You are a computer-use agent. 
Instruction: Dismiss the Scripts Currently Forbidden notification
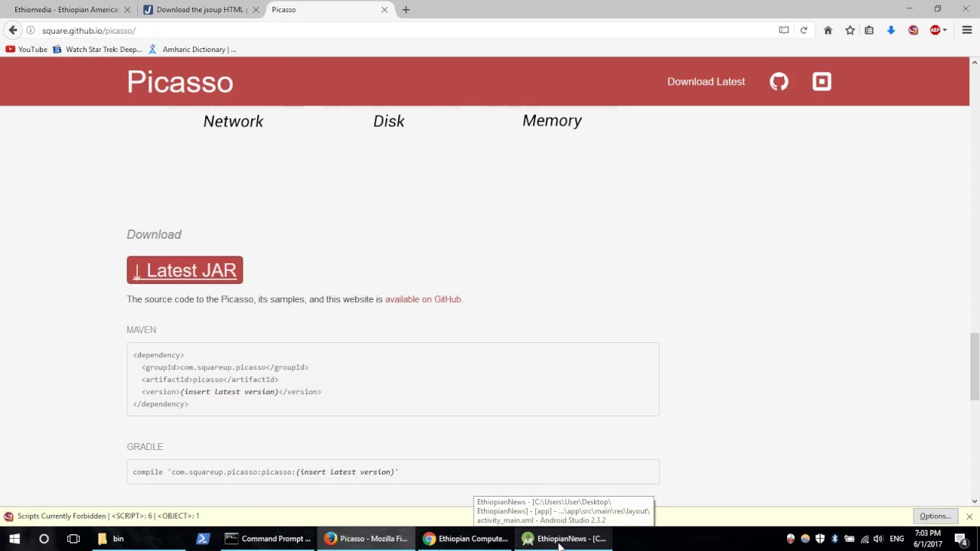click(969, 517)
